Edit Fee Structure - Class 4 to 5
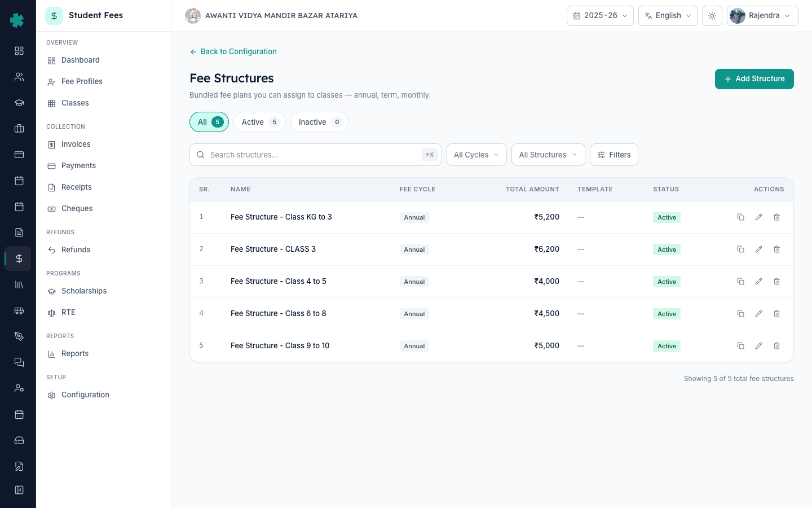Image resolution: width=812 pixels, height=508 pixels. (x=759, y=282)
